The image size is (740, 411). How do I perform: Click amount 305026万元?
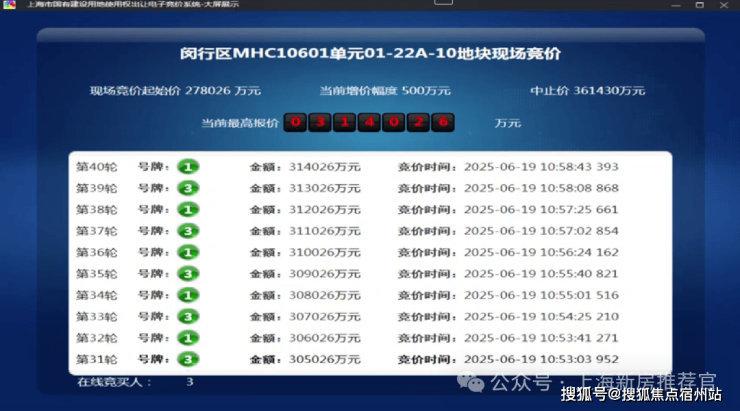pyautogui.click(x=325, y=360)
